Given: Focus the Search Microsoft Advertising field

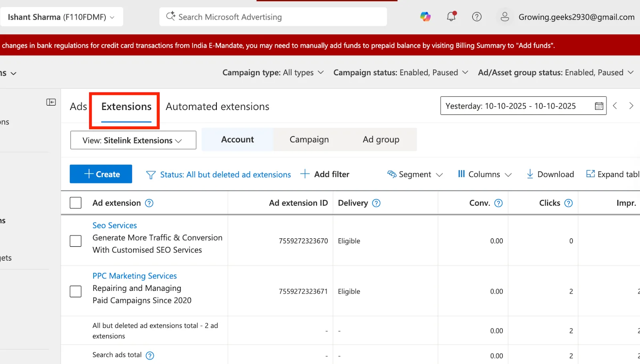Looking at the screenshot, I should point(273,17).
